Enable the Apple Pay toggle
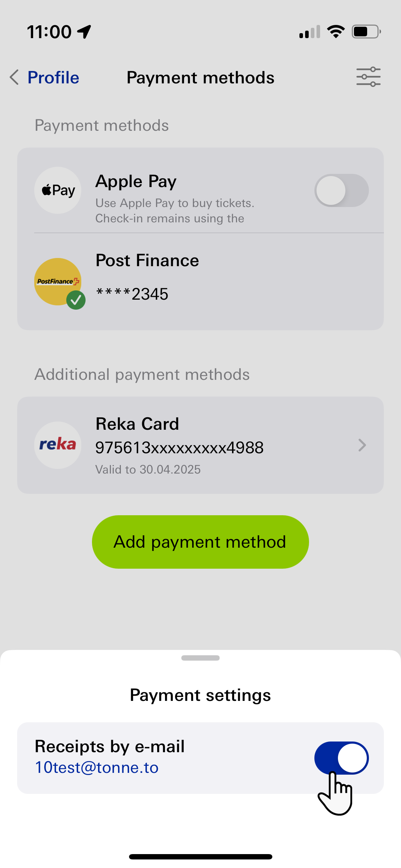This screenshot has width=401, height=868. [x=341, y=190]
